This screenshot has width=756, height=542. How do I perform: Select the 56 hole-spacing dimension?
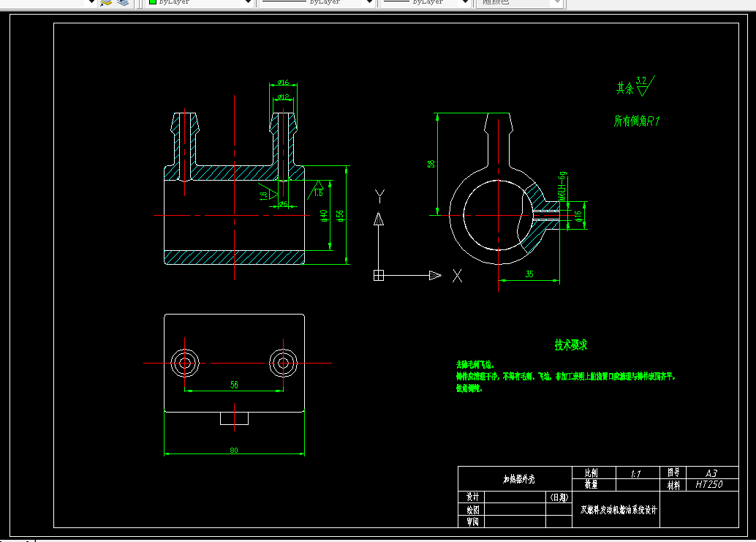pyautogui.click(x=234, y=385)
